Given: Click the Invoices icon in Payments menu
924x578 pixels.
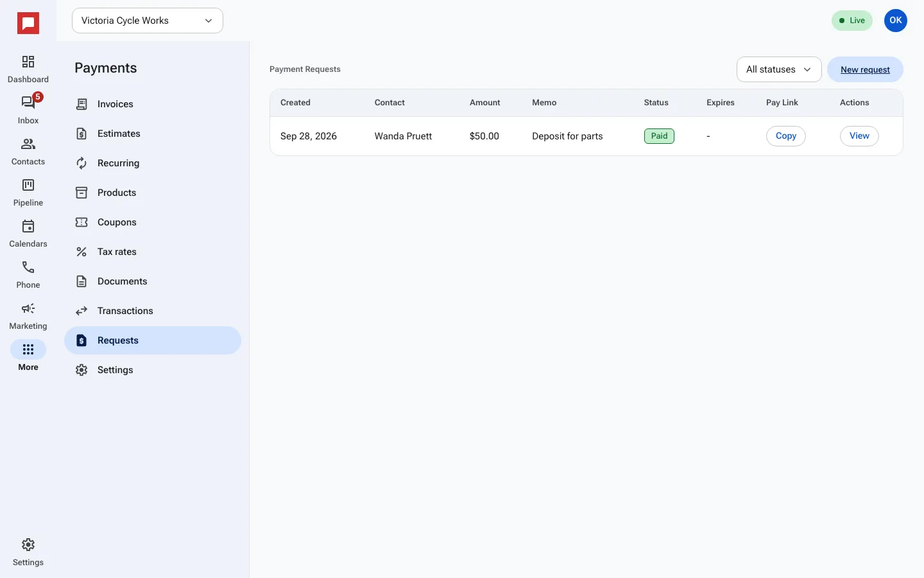Looking at the screenshot, I should coord(81,104).
